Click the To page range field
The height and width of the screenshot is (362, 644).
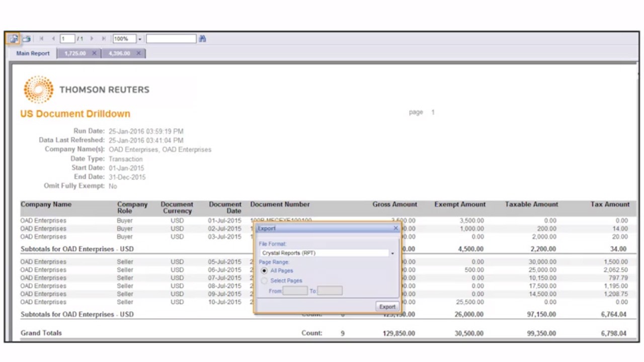pos(330,291)
